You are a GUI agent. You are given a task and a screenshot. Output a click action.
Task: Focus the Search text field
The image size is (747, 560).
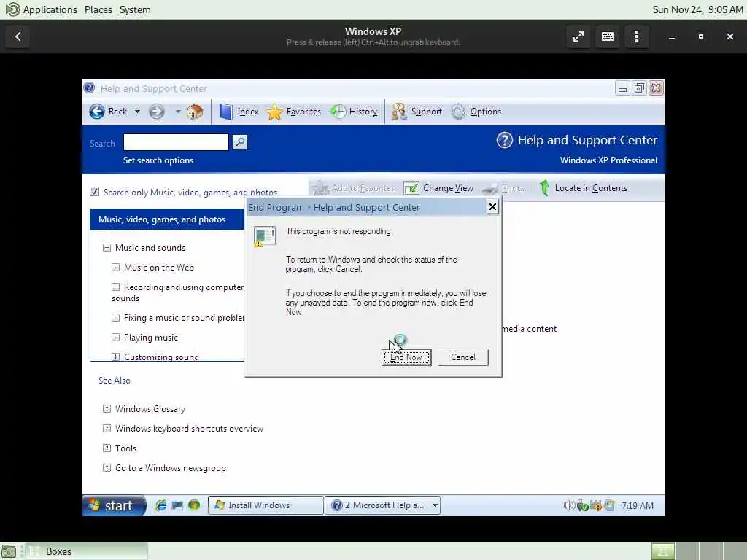[x=176, y=142]
